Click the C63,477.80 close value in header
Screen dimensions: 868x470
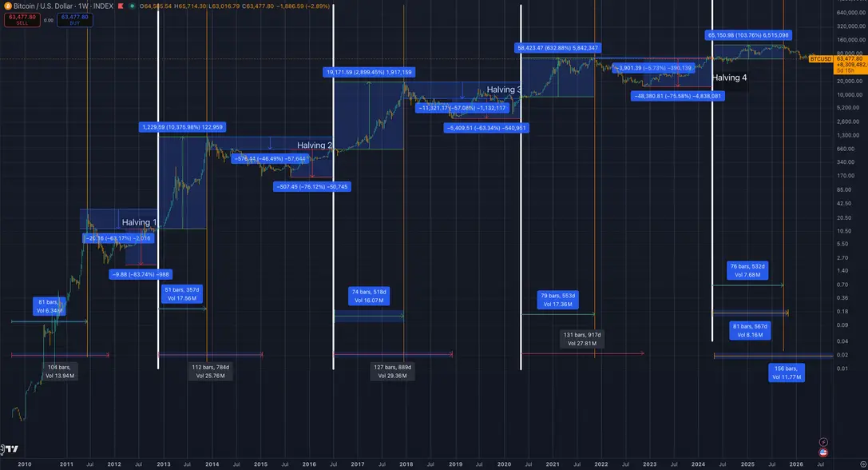(x=258, y=6)
